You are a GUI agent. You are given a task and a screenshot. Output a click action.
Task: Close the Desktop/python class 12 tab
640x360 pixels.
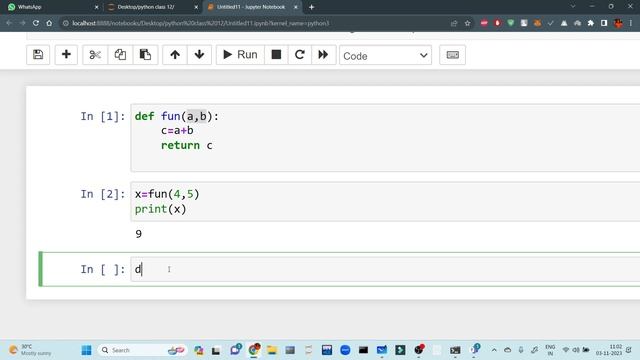tap(196, 7)
